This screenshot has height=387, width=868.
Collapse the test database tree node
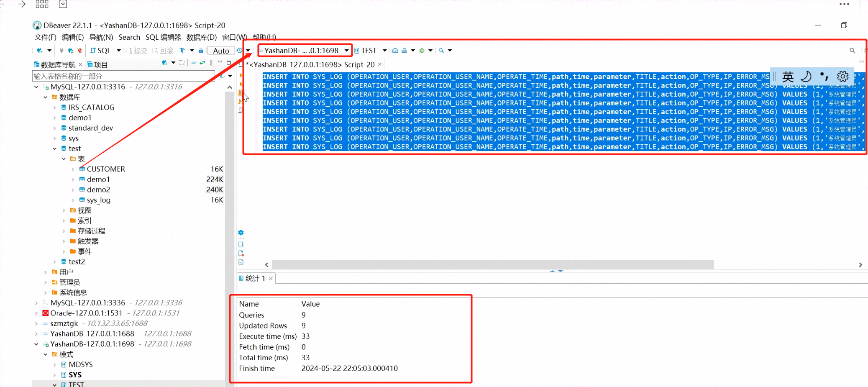coord(54,148)
